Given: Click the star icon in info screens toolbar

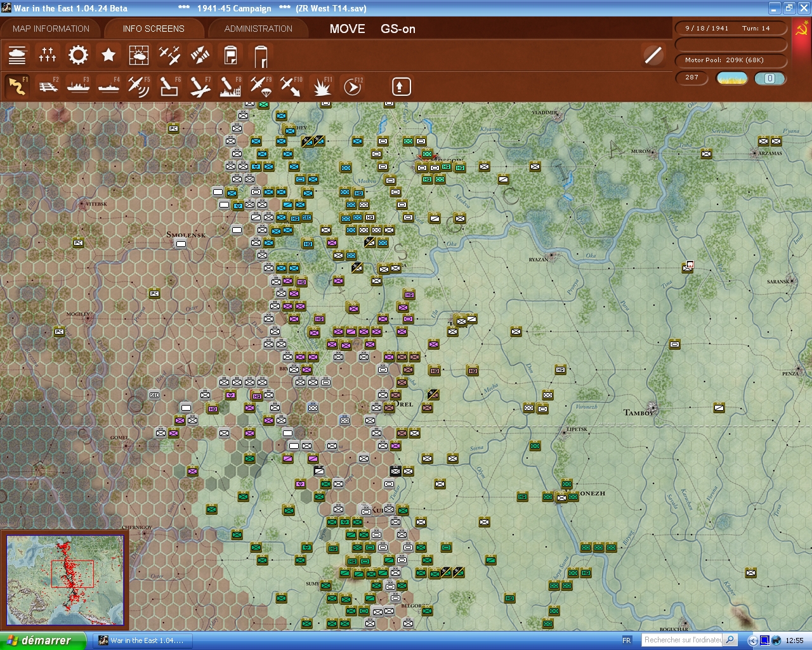Looking at the screenshot, I should [108, 55].
